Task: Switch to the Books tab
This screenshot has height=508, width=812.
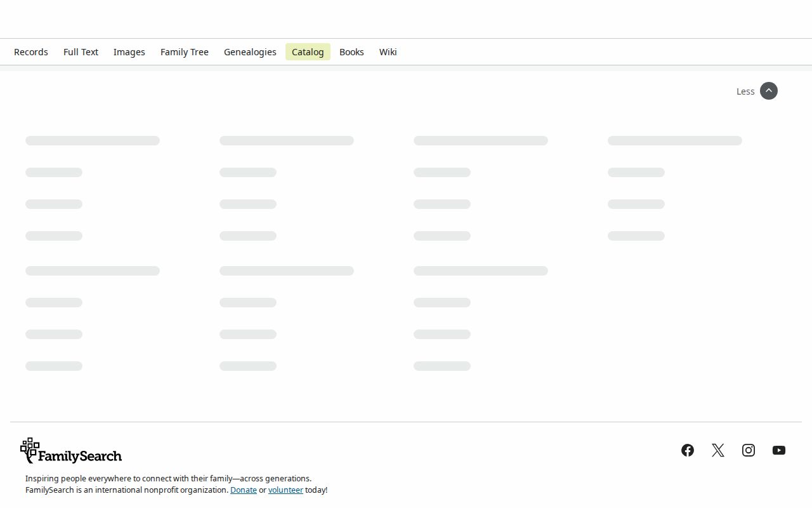Action: pyautogui.click(x=351, y=52)
